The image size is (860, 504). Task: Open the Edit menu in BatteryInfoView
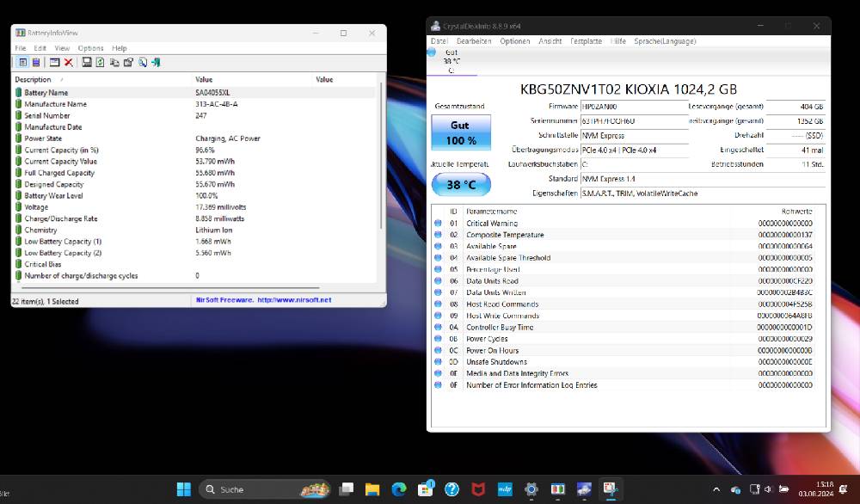click(40, 48)
